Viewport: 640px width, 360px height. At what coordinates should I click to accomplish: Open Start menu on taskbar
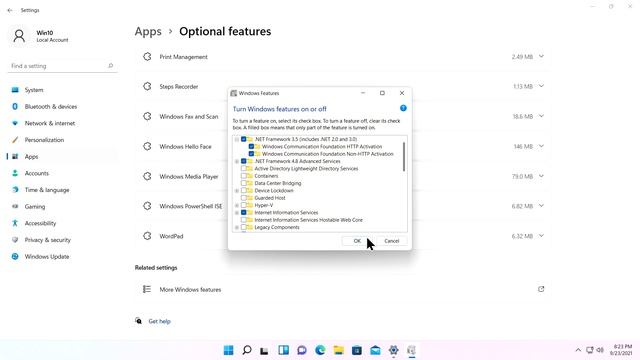(229, 350)
